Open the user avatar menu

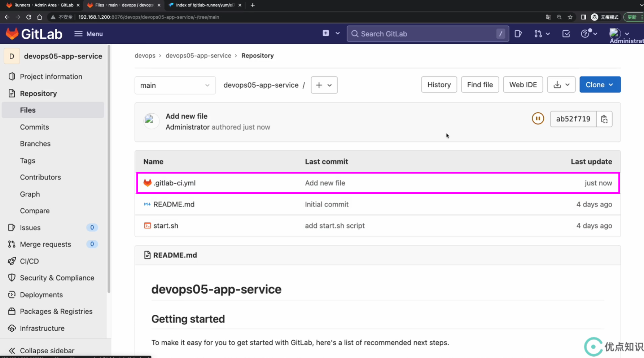pos(619,34)
